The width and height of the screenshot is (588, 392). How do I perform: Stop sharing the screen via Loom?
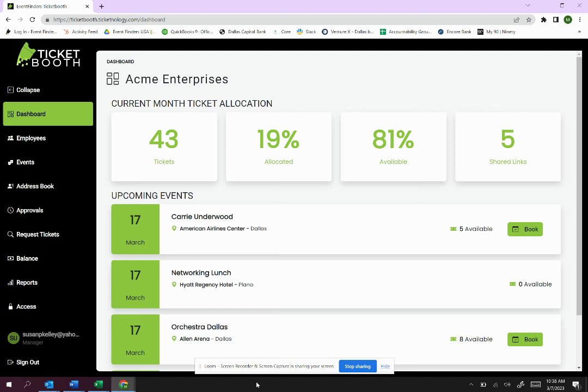(357, 366)
